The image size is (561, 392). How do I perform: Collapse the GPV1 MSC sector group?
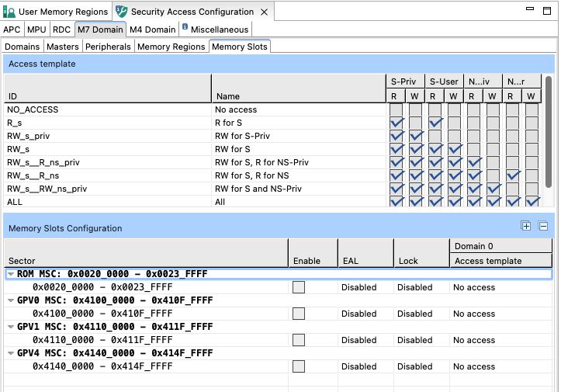(x=11, y=327)
